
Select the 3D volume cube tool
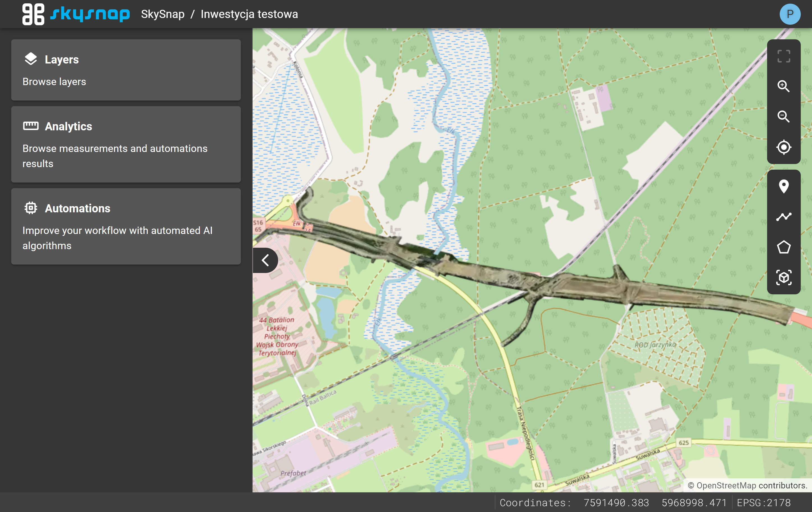(x=784, y=277)
